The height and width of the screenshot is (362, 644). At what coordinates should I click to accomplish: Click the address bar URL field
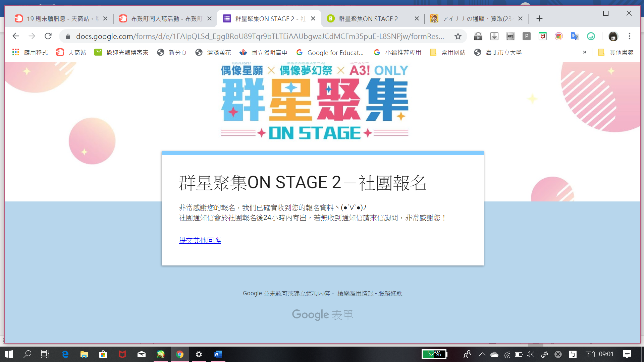(x=260, y=36)
